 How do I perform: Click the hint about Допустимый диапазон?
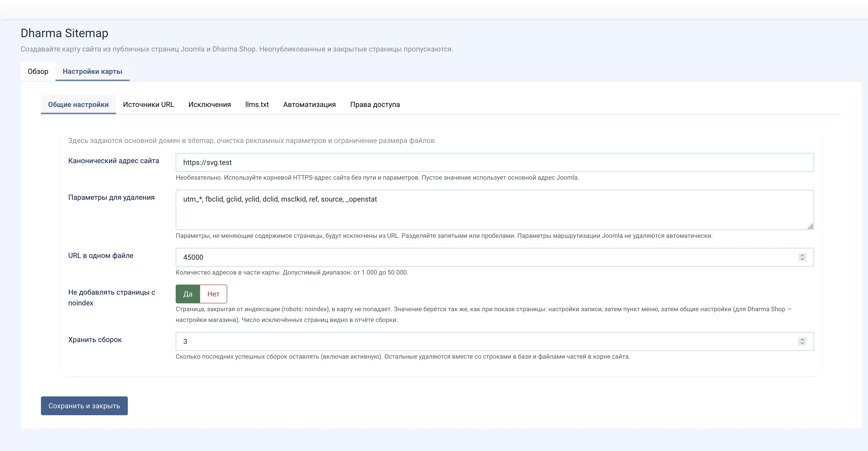pos(292,272)
